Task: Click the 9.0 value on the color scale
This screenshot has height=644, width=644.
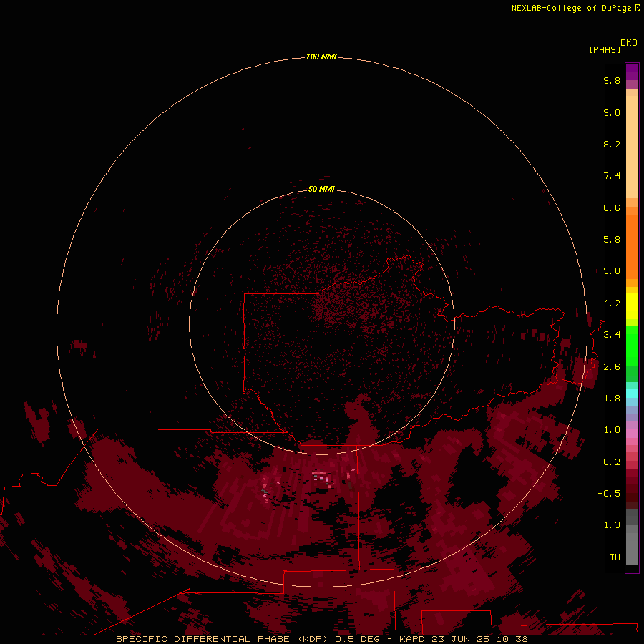Action: (x=612, y=112)
